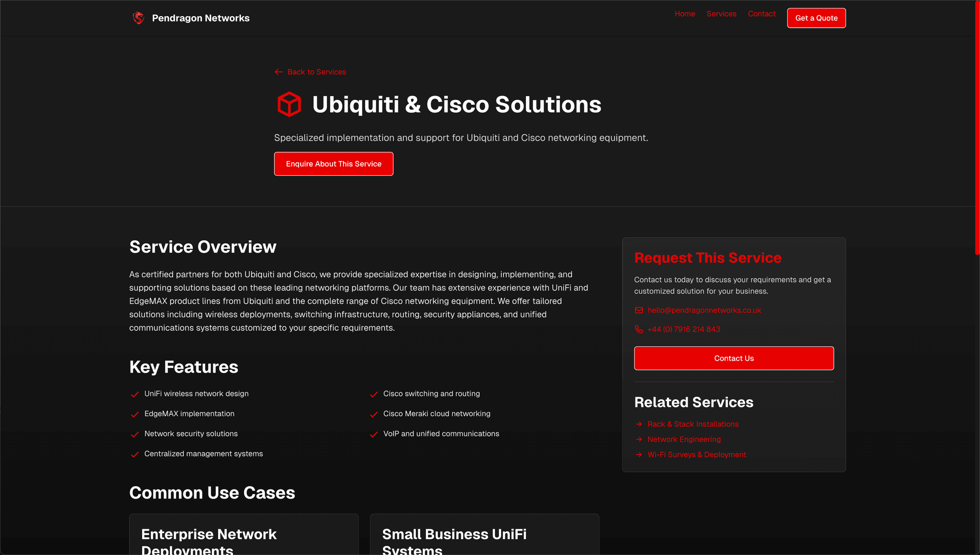Screen dimensions: 980x555
Task: Click the text EdgeMAX implementation
Action: 189,414
